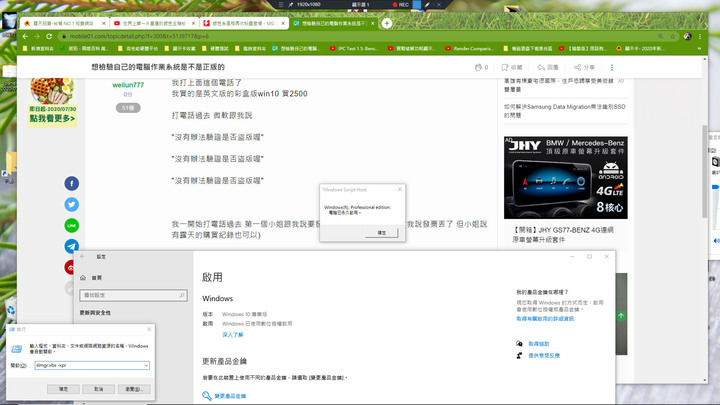The width and height of the screenshot is (720, 405).
Task: Click the Settings search box
Action: point(133,295)
